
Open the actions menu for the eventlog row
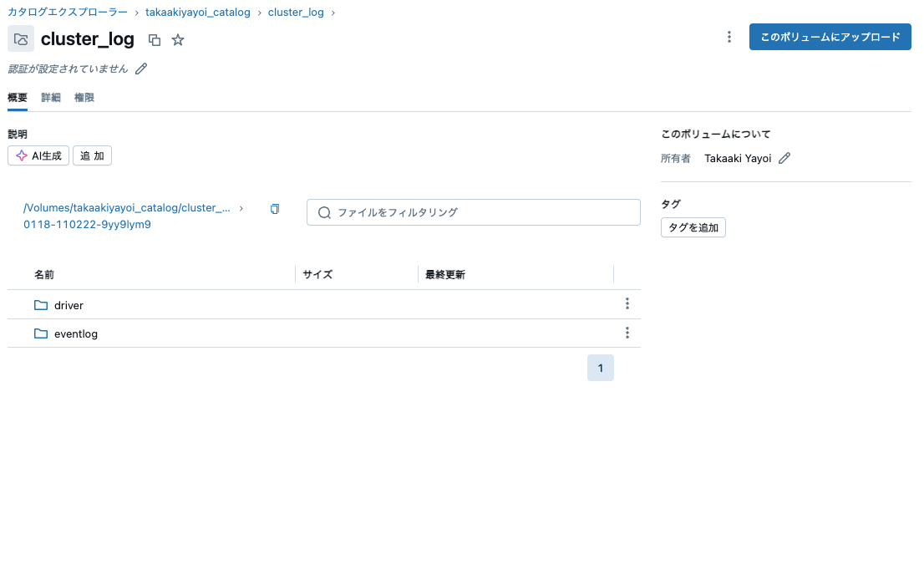(627, 332)
